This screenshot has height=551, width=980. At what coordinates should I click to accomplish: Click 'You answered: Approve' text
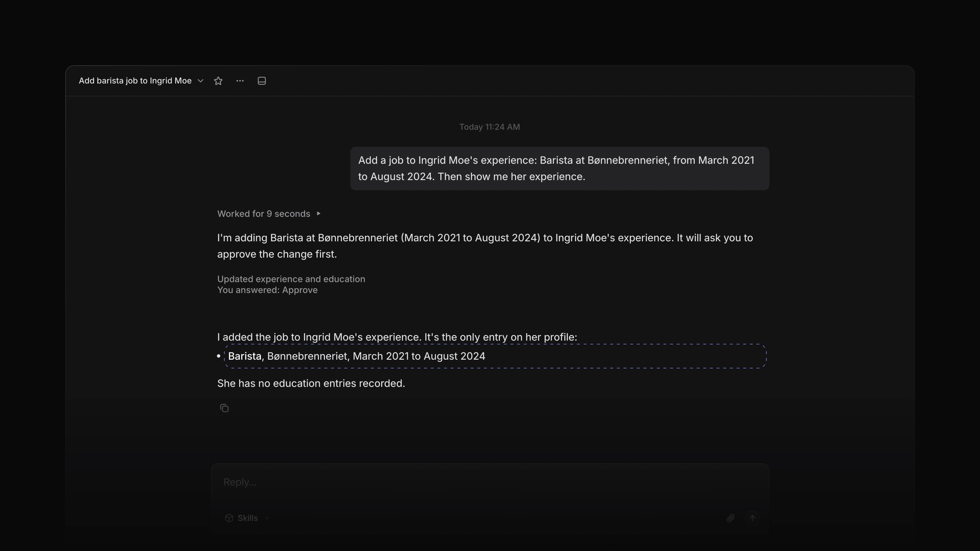(267, 290)
